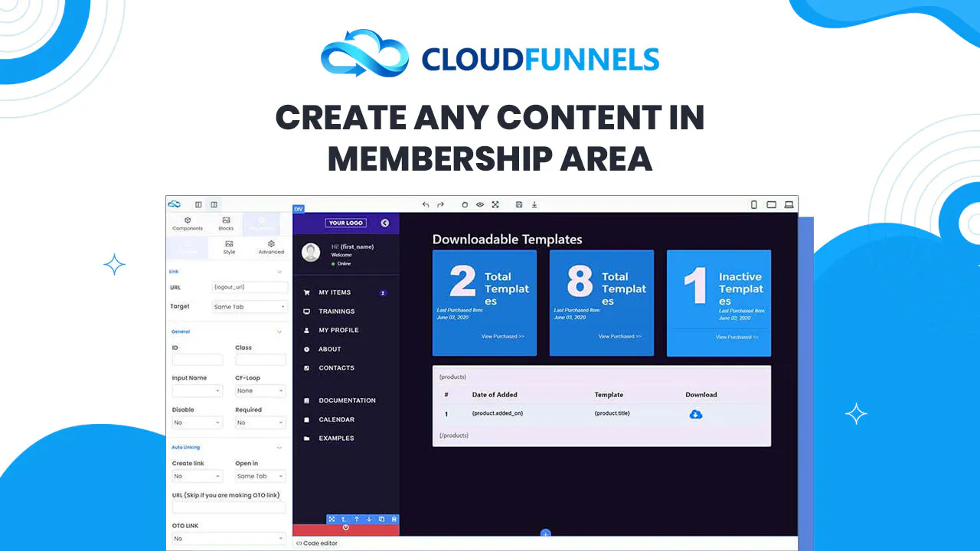Image resolution: width=980 pixels, height=551 pixels.
Task: Move the element down with the down arrow
Action: [x=369, y=519]
